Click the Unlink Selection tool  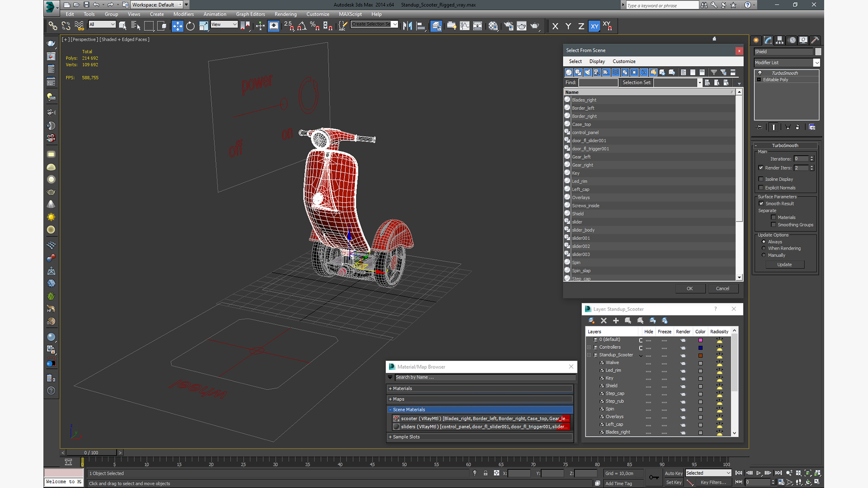pos(66,26)
